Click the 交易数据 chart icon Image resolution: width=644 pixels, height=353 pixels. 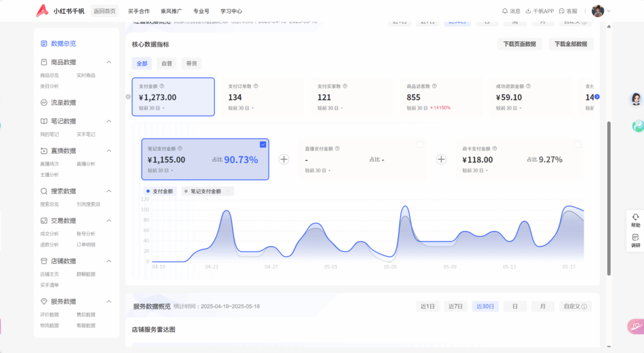(44, 221)
